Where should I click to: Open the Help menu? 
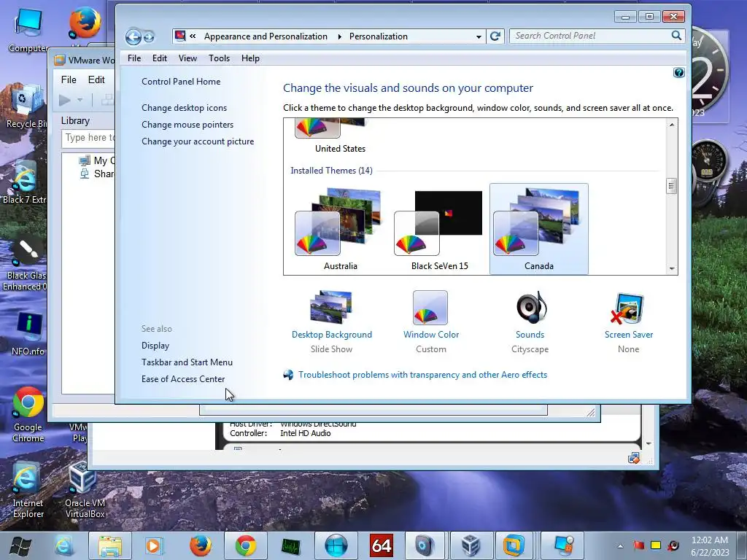click(250, 58)
